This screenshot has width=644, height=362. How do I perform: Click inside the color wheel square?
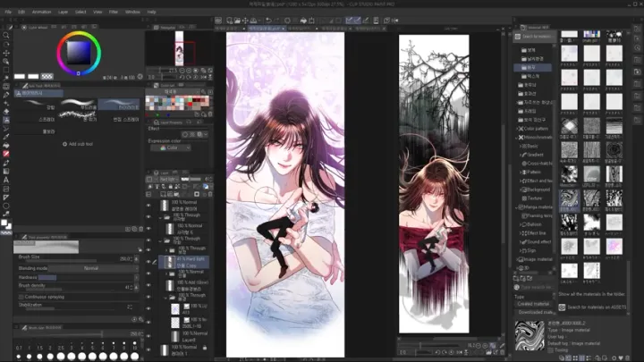click(79, 53)
